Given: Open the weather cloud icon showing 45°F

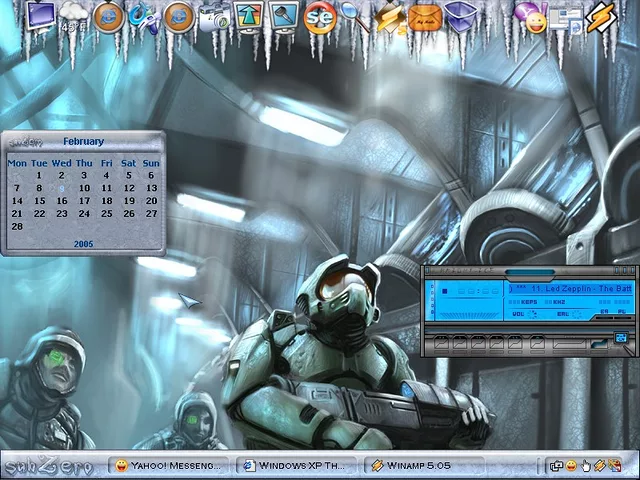Looking at the screenshot, I should (x=73, y=18).
